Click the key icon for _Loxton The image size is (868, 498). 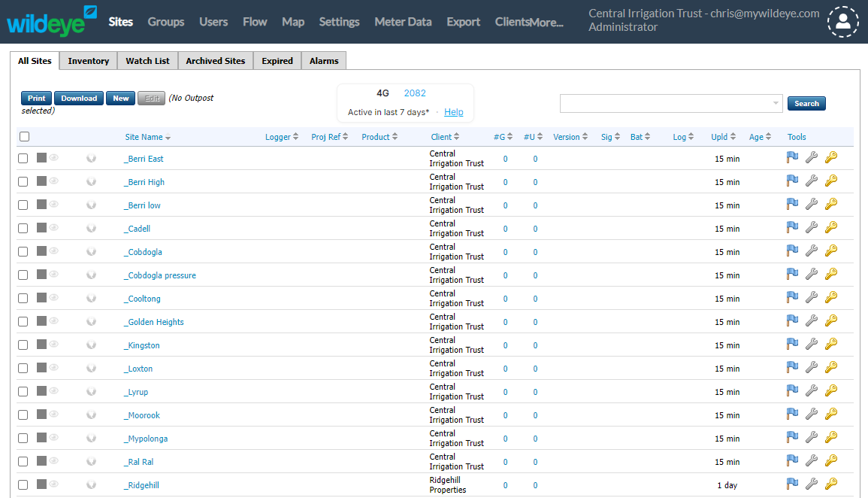(x=830, y=367)
